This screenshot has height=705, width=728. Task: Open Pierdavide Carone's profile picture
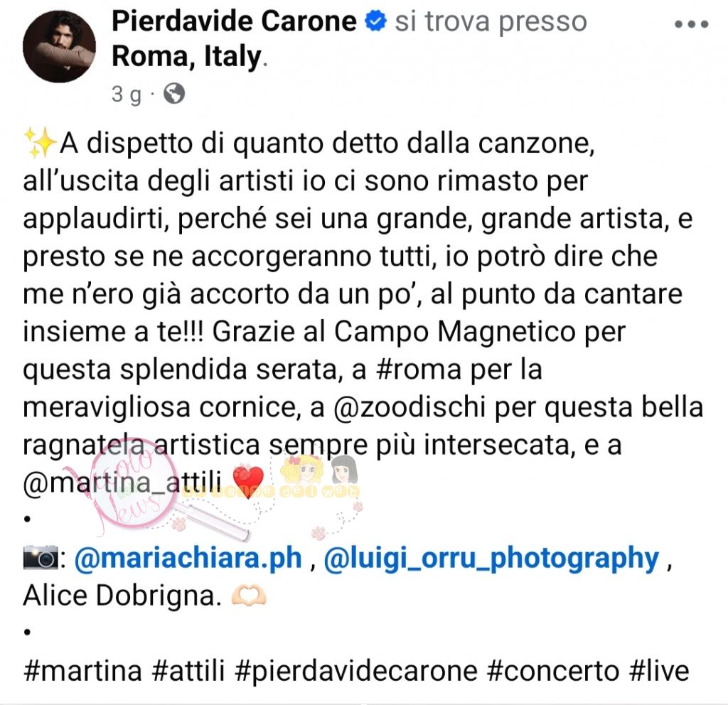pos(60,46)
